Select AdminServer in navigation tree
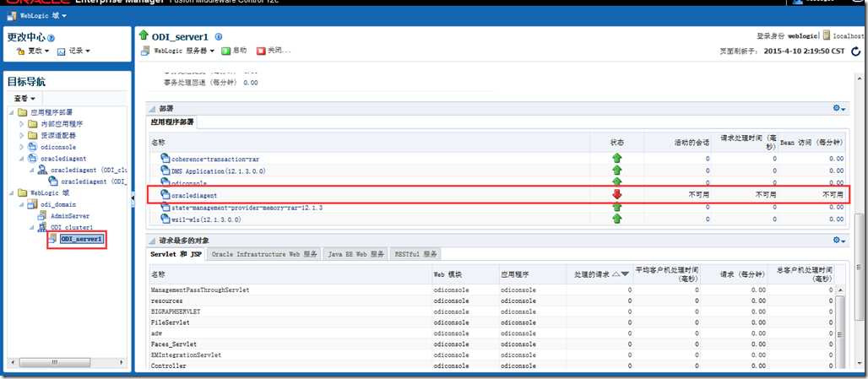The width and height of the screenshot is (868, 379). coord(70,216)
